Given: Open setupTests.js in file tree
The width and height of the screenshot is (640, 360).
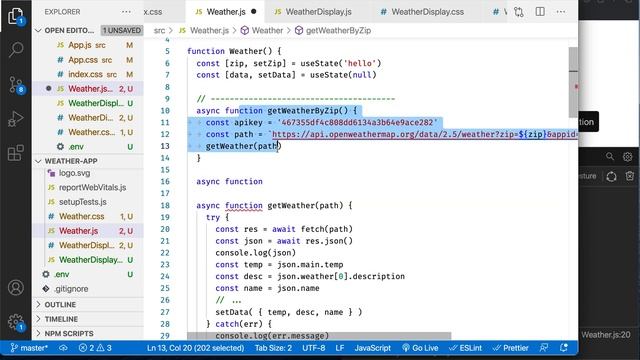Looking at the screenshot, I should coord(88,202).
